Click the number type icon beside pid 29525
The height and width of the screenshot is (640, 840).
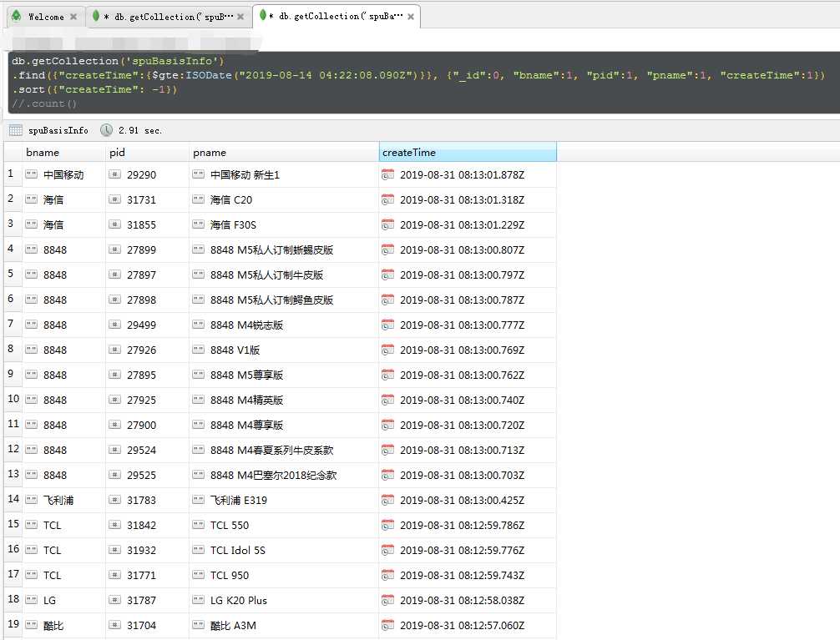coord(114,475)
